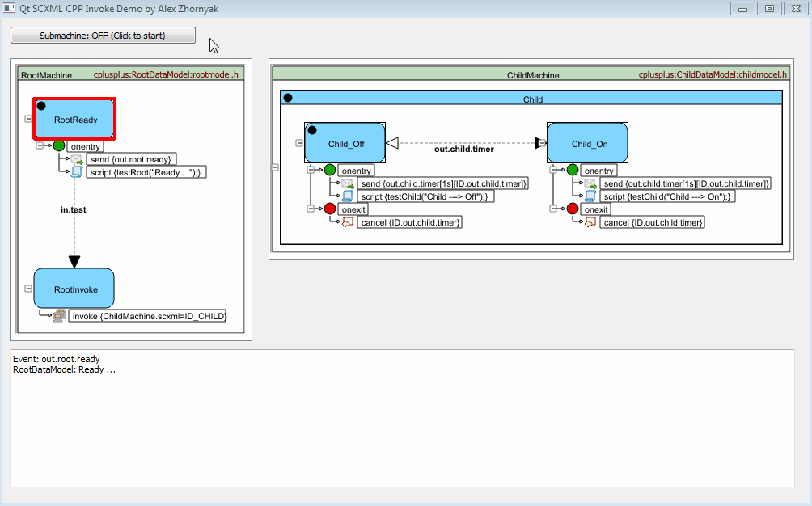Collapse the RootReady state node
The height and width of the screenshot is (506, 812).
(x=28, y=119)
